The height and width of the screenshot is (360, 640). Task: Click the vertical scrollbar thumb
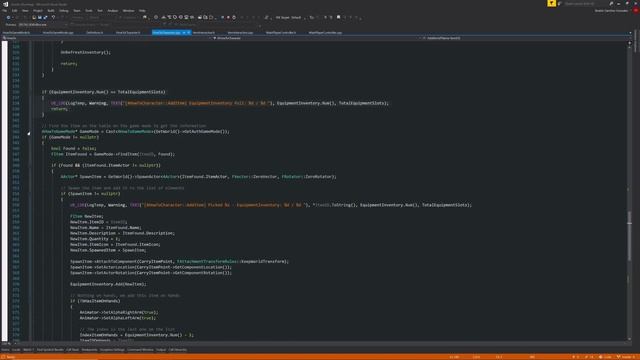click(x=629, y=235)
